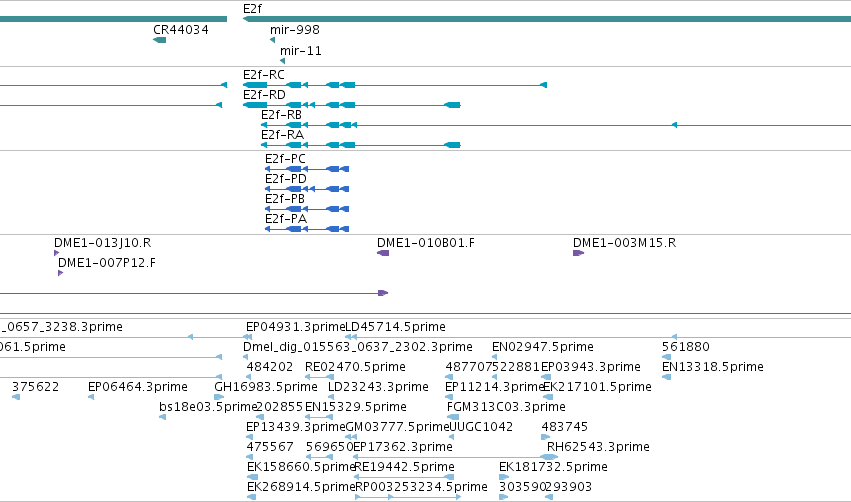Select the 375622 feature label

pyautogui.click(x=35, y=387)
